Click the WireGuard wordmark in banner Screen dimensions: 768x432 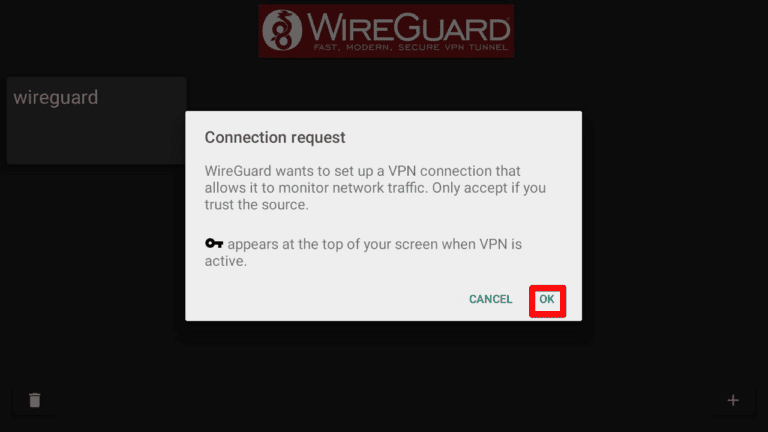tap(408, 27)
